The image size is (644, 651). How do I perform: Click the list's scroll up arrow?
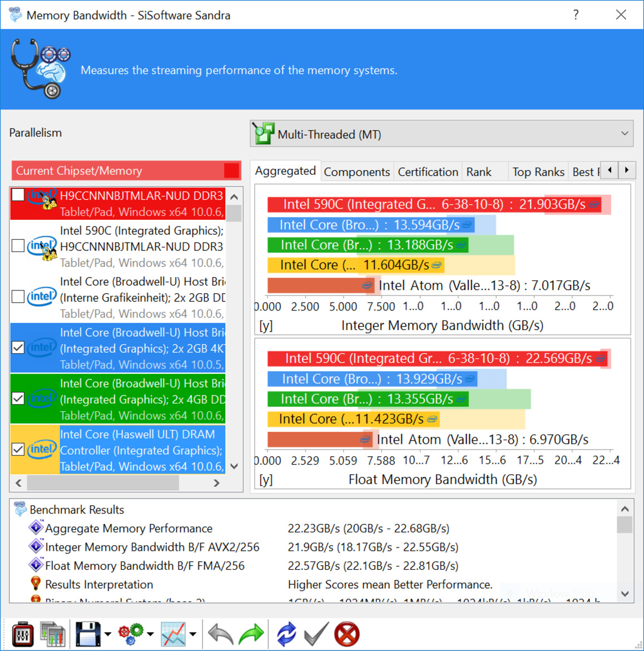[234, 197]
